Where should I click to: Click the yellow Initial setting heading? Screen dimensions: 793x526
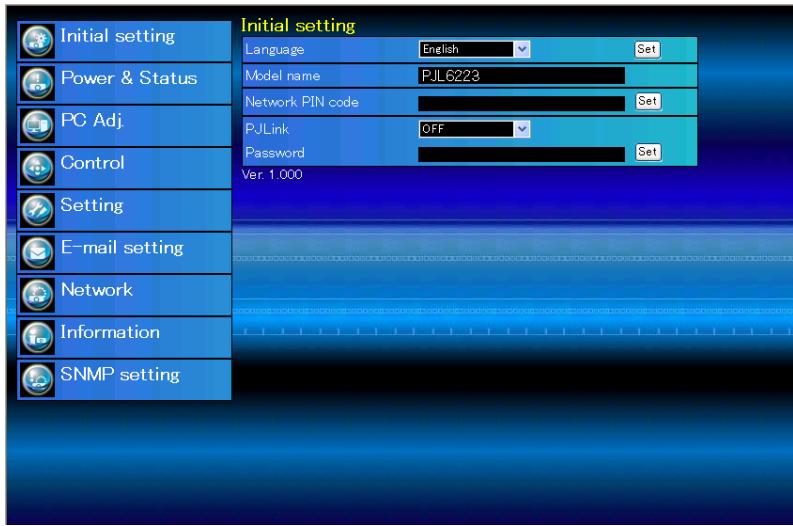coord(298,25)
